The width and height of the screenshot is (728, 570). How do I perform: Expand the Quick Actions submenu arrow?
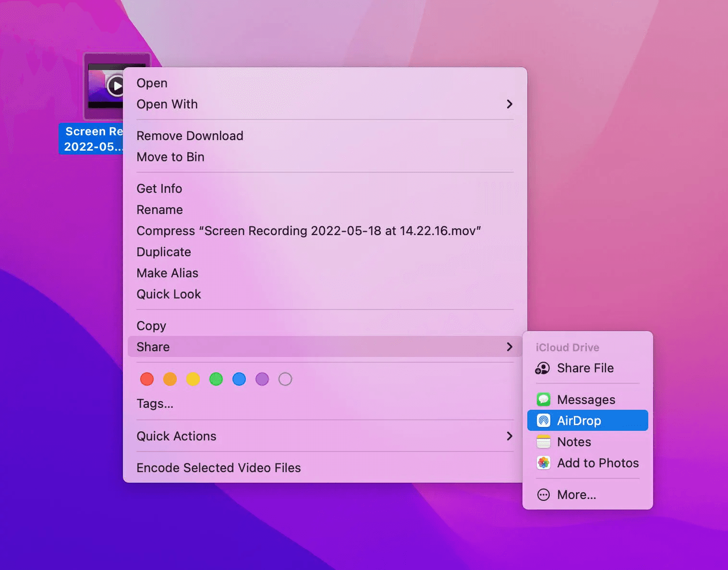[510, 436]
